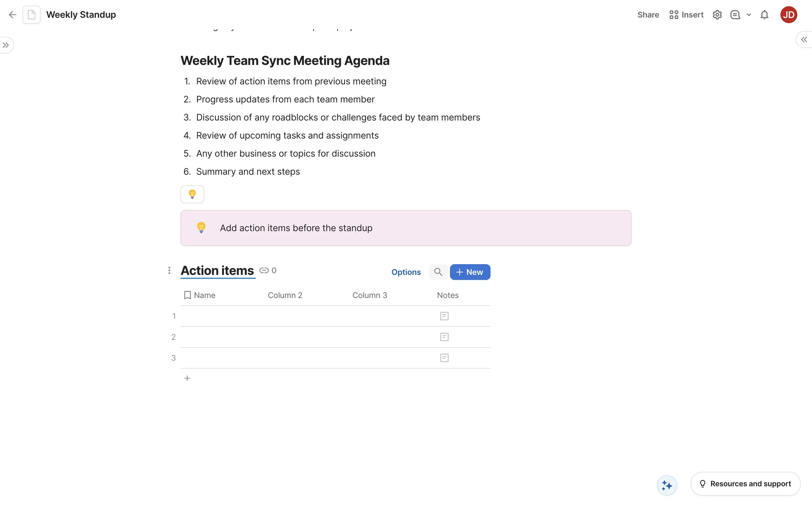Open the Insert menu

point(686,15)
